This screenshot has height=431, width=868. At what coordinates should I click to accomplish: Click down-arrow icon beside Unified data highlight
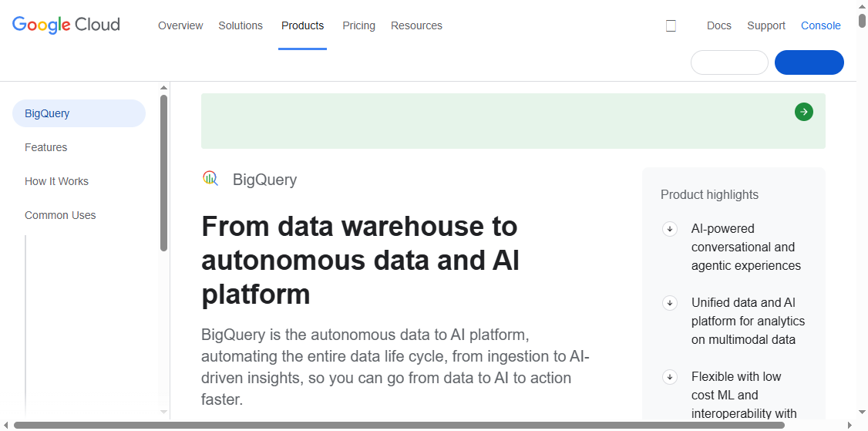[670, 303]
